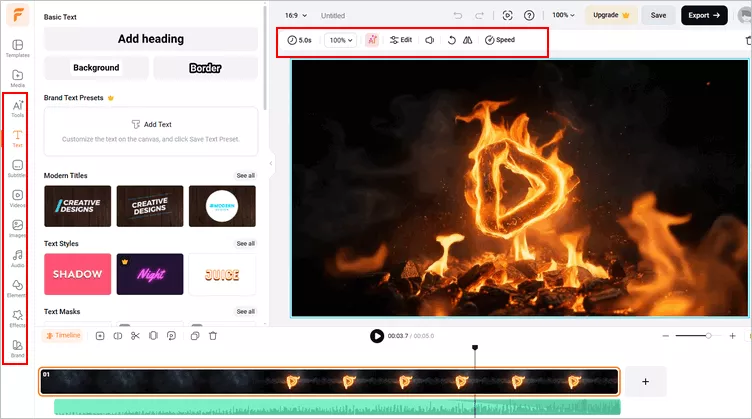Open the top bar 100% zoom dropdown
The image size is (752, 419).
(x=563, y=15)
